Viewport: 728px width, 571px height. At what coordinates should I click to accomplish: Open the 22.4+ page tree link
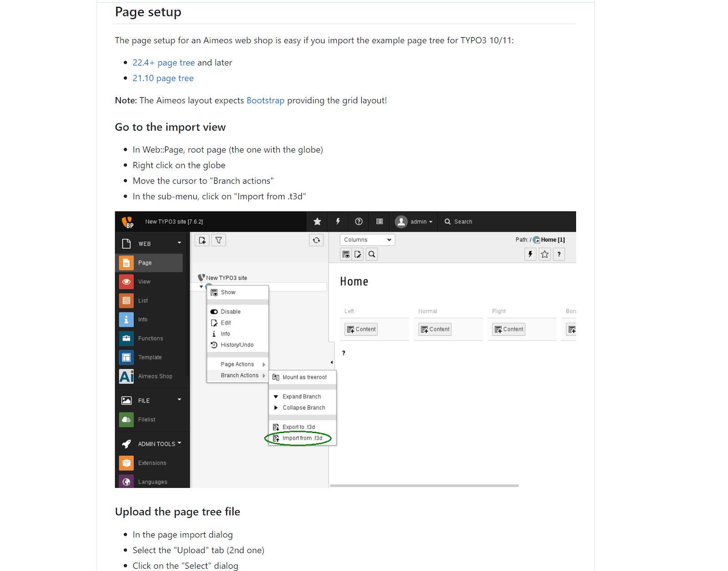163,63
